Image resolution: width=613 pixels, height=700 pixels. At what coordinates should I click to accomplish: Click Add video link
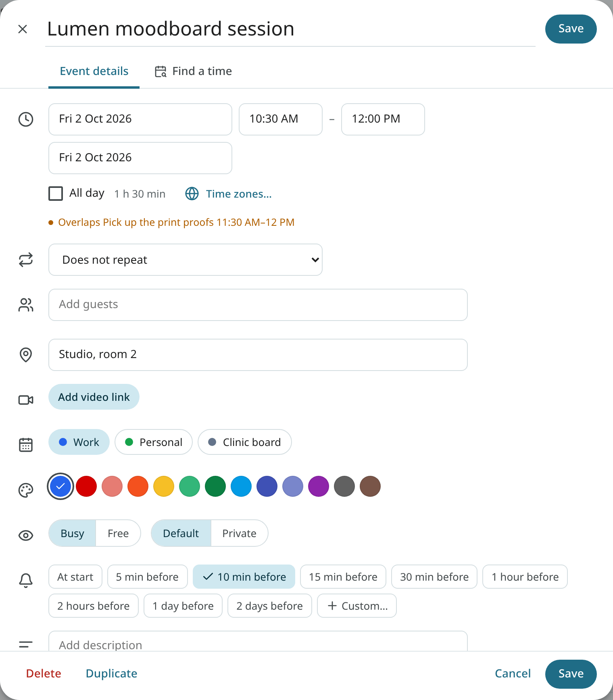tap(94, 397)
